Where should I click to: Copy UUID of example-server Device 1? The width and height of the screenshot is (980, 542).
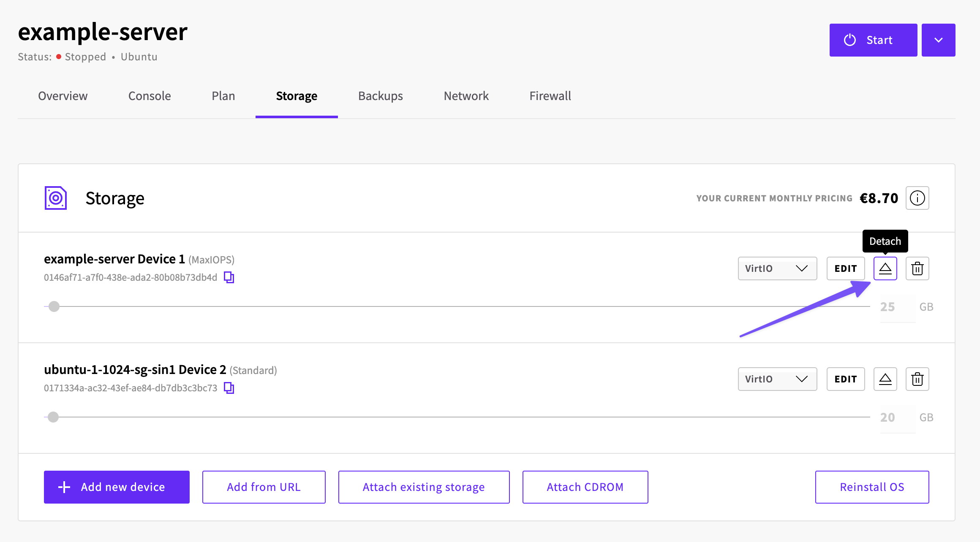[229, 277]
